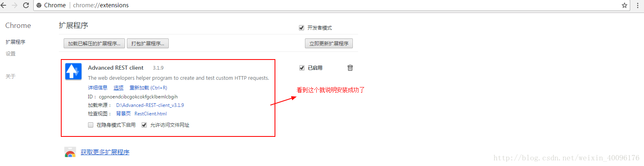The width and height of the screenshot is (644, 166).
Task: Uncheck the 已启用 checkbox
Action: (x=302, y=68)
